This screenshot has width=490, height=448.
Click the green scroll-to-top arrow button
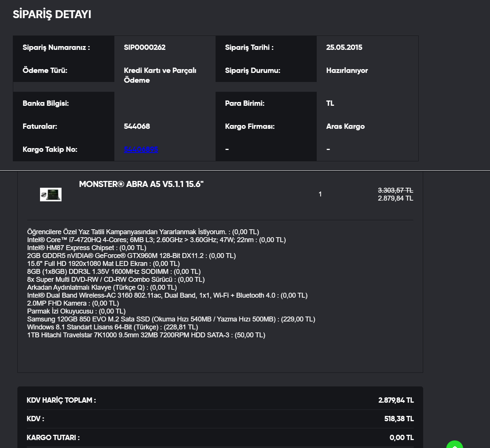(x=455, y=445)
